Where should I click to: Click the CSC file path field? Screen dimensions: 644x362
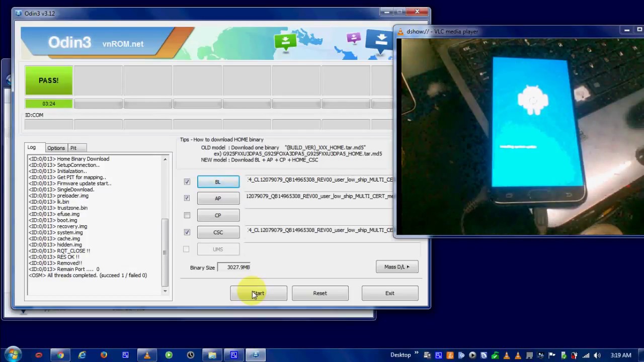coord(319,230)
